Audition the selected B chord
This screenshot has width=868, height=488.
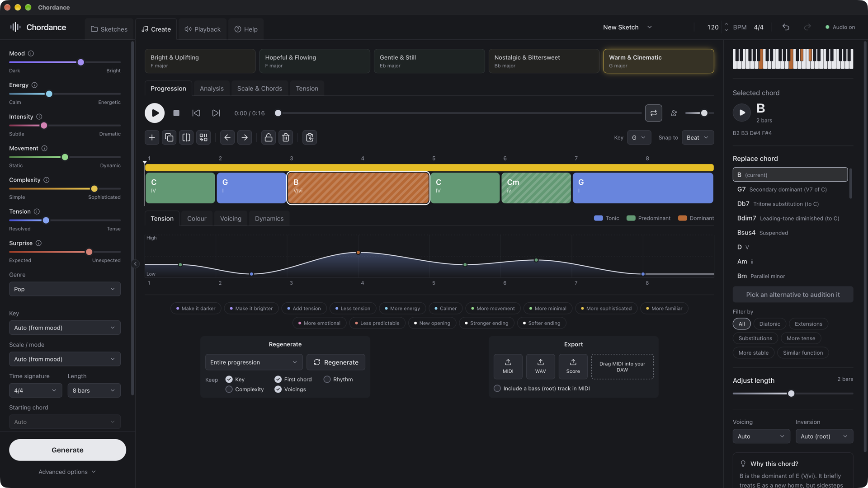[x=742, y=113]
